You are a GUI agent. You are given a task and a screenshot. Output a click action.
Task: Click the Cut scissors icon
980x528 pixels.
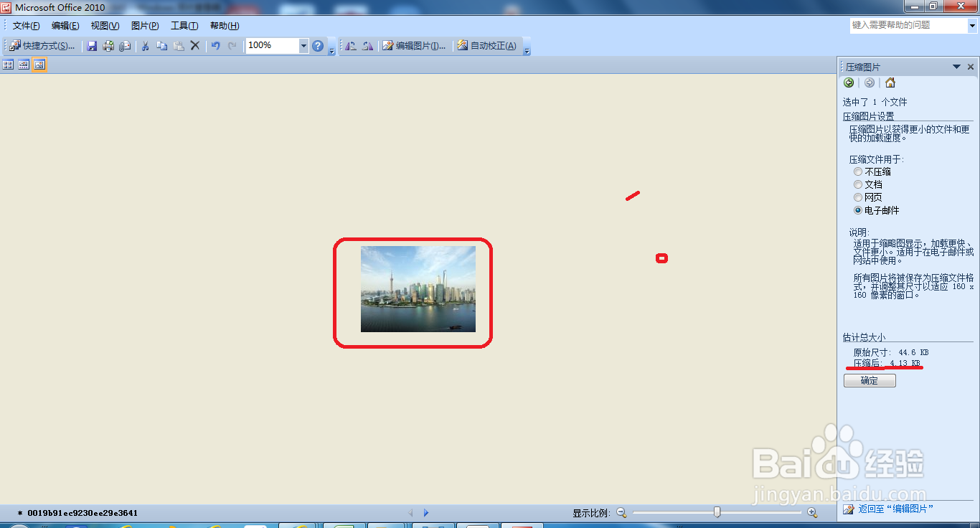(145, 46)
